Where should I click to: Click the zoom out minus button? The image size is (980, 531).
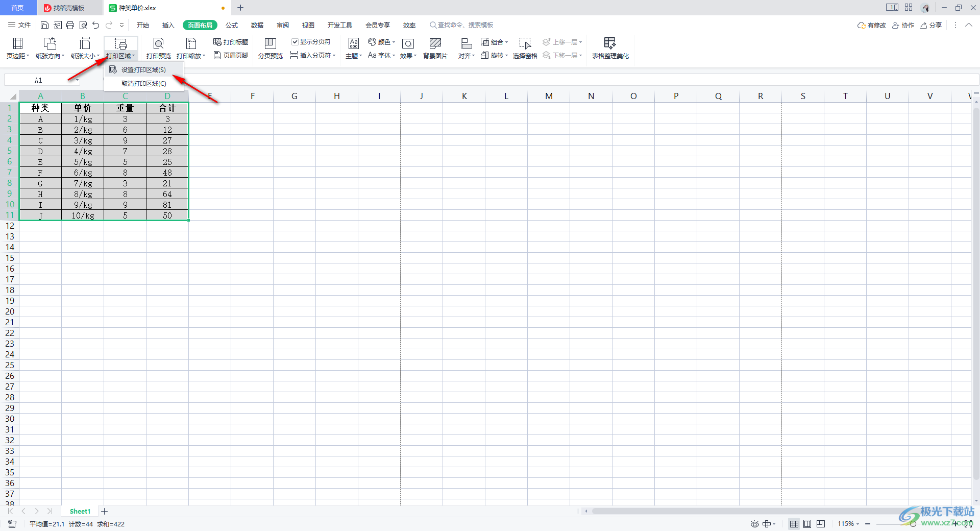click(x=868, y=524)
